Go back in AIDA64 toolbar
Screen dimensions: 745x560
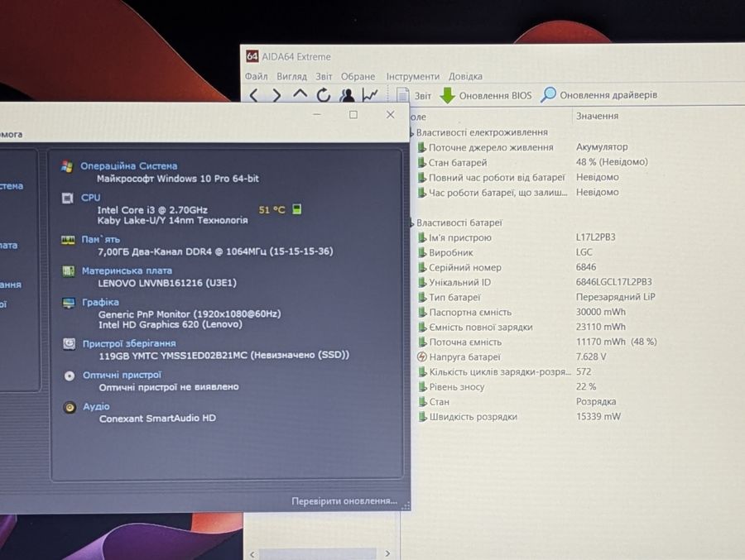pyautogui.click(x=254, y=96)
